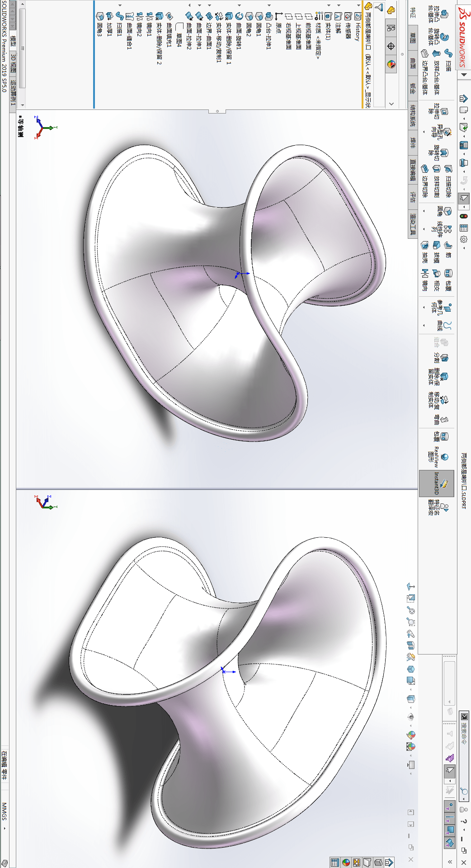Expand the 注解 annotations folder
The width and height of the screenshot is (471, 868).
tap(339, 5)
